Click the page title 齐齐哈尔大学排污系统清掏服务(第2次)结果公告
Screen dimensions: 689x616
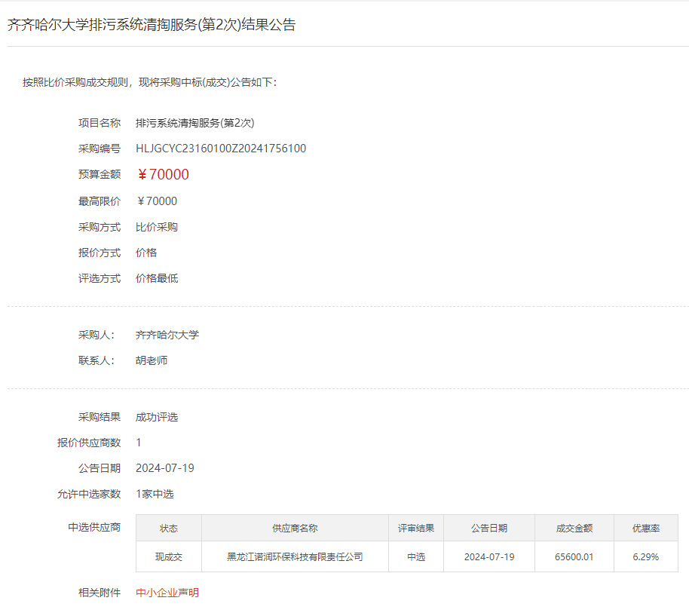point(152,25)
